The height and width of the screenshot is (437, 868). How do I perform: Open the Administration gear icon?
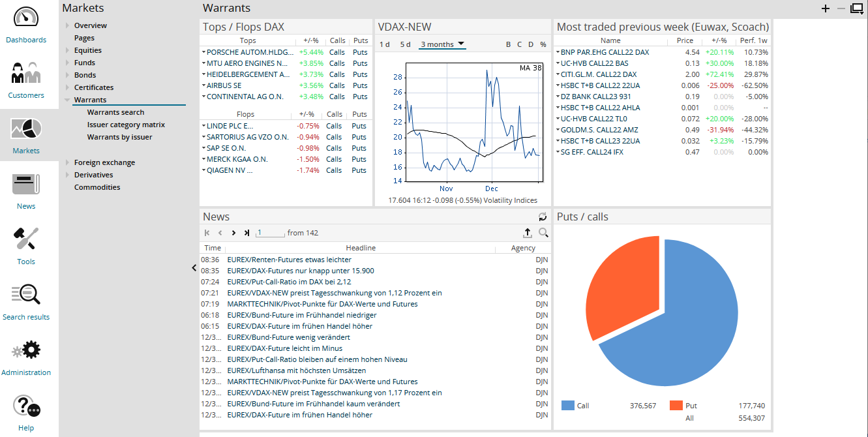coord(26,351)
